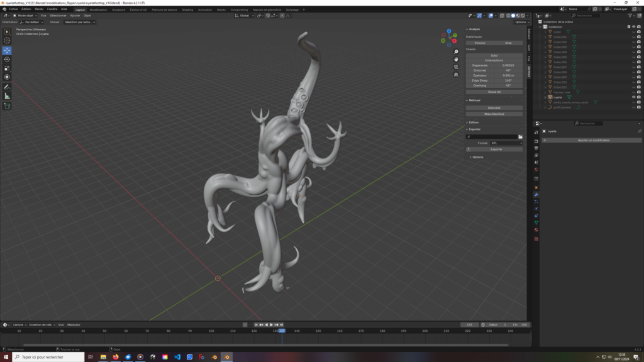Click the Make Manifold button

click(x=494, y=114)
